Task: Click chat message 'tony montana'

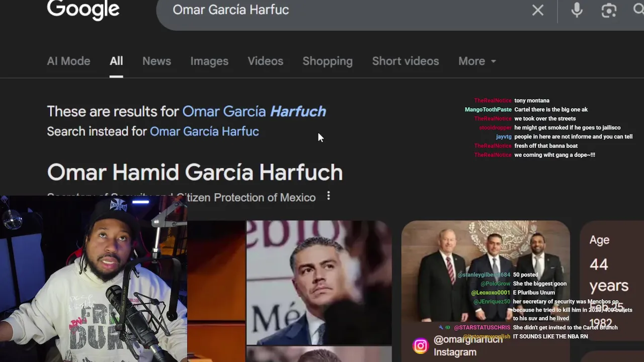Action: tap(532, 101)
